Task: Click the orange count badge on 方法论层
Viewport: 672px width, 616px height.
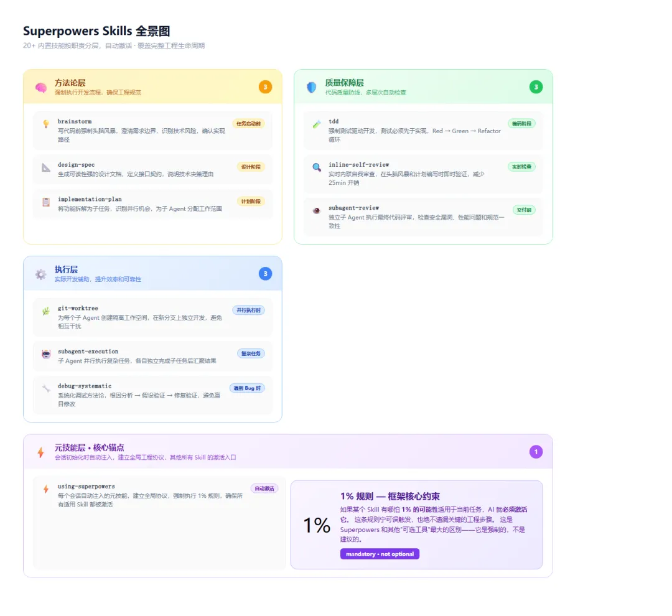Action: coord(265,87)
